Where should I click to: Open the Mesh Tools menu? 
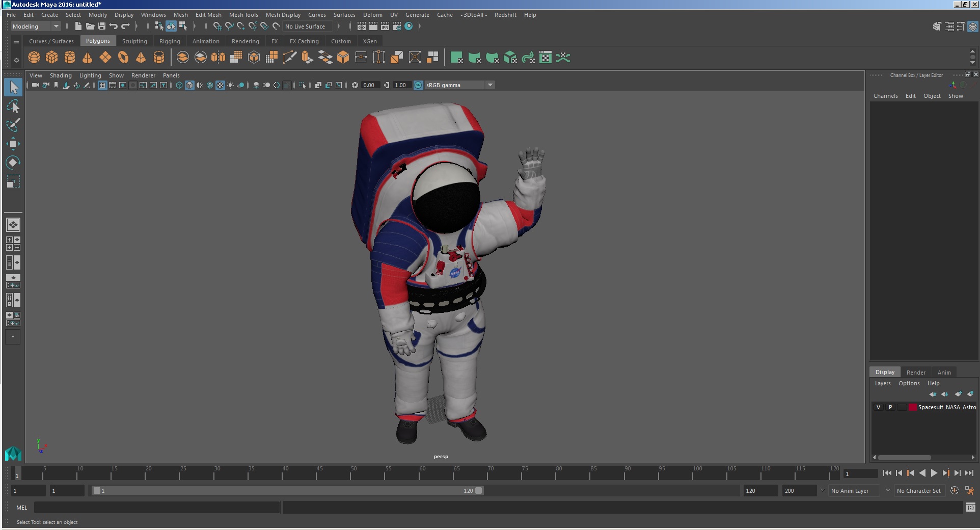[243, 15]
